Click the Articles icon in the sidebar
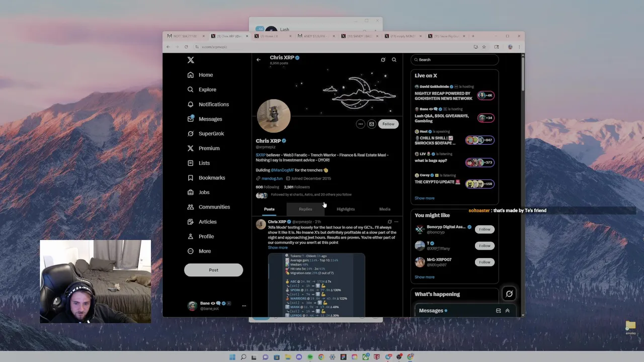The height and width of the screenshot is (362, 644). coord(191,222)
